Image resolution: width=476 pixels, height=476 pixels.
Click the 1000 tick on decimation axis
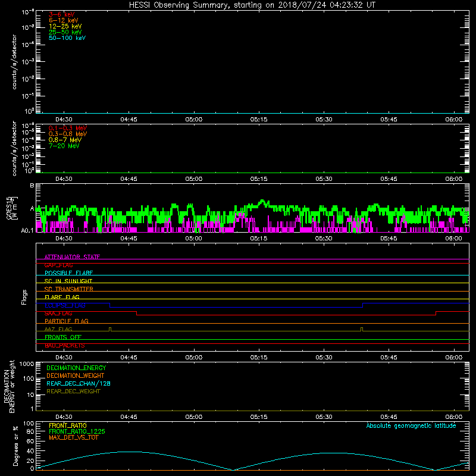click(27, 364)
